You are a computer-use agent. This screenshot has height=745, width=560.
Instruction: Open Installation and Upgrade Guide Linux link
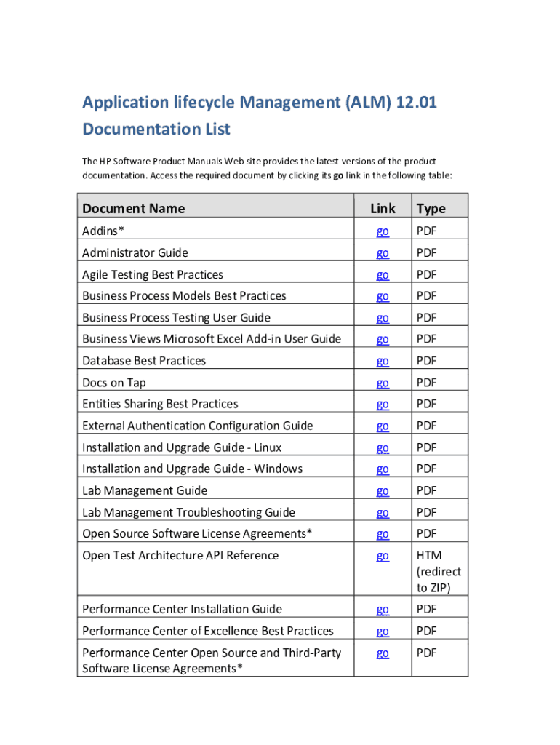383,447
